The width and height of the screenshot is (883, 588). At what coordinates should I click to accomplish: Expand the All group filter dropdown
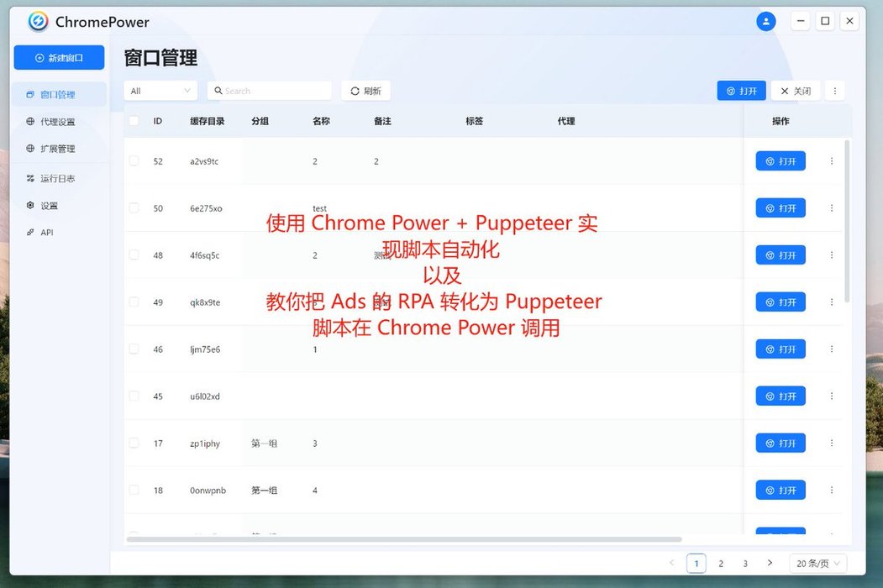160,91
